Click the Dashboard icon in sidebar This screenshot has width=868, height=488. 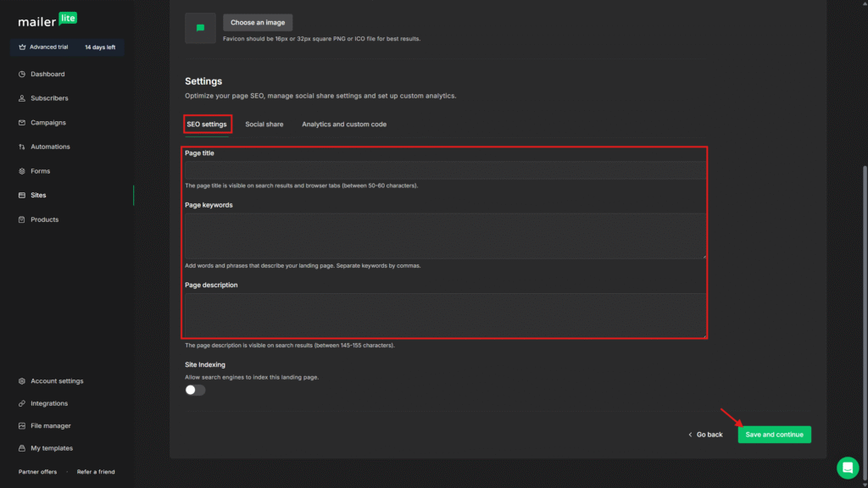click(22, 75)
